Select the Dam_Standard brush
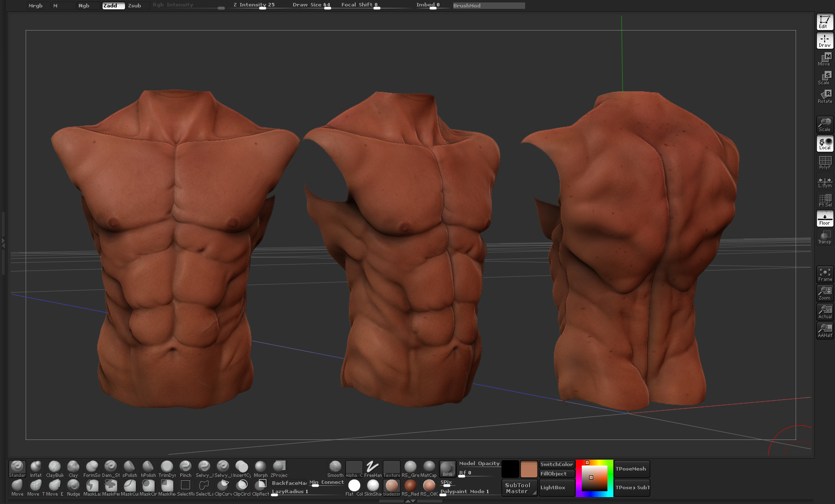The width and height of the screenshot is (835, 504). tap(111, 469)
